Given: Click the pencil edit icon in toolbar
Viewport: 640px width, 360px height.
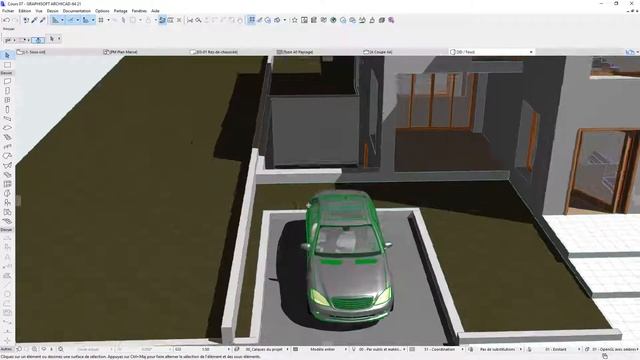Looking at the screenshot, I should (260, 20).
